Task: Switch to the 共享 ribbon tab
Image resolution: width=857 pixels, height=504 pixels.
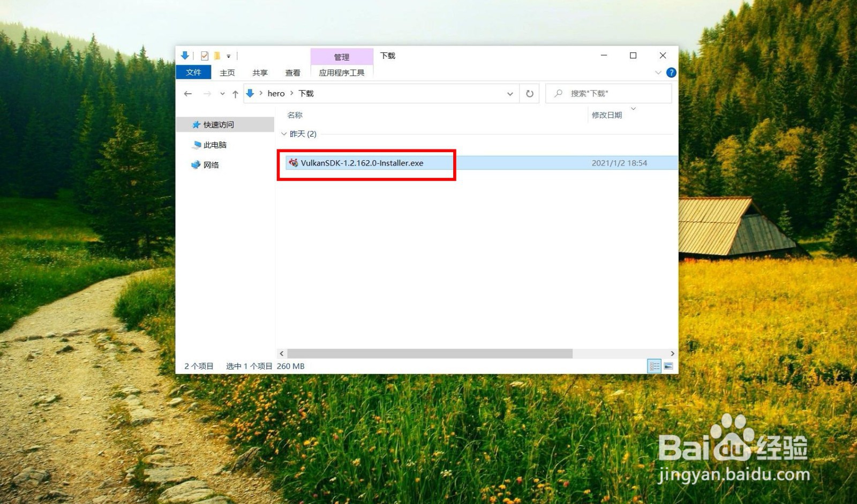Action: [260, 72]
